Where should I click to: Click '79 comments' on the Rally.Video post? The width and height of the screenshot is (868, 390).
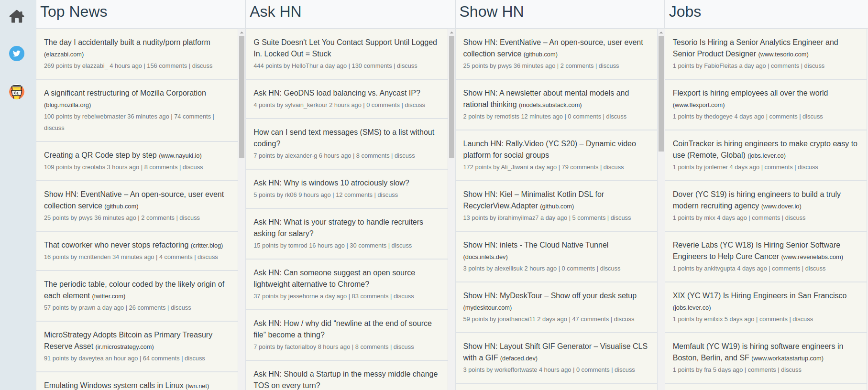(x=580, y=167)
